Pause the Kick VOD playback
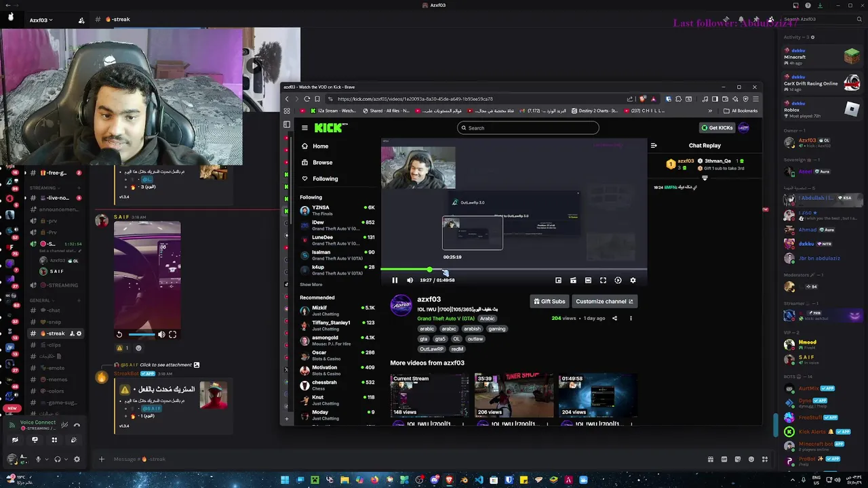This screenshot has width=868, height=488. [x=395, y=280]
